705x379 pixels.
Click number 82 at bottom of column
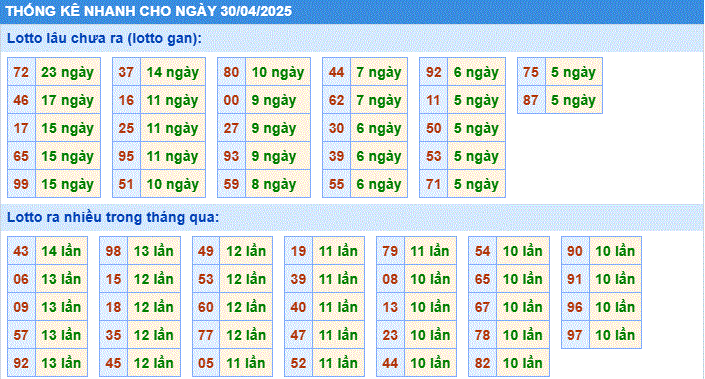point(482,363)
